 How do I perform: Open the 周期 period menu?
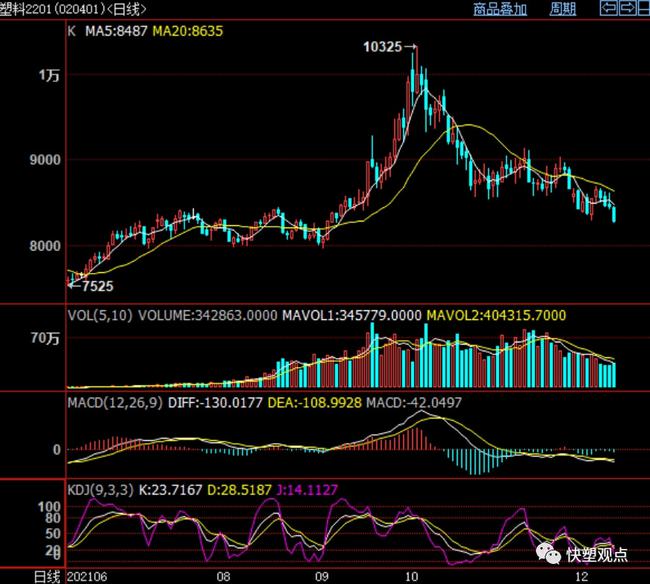[x=563, y=9]
